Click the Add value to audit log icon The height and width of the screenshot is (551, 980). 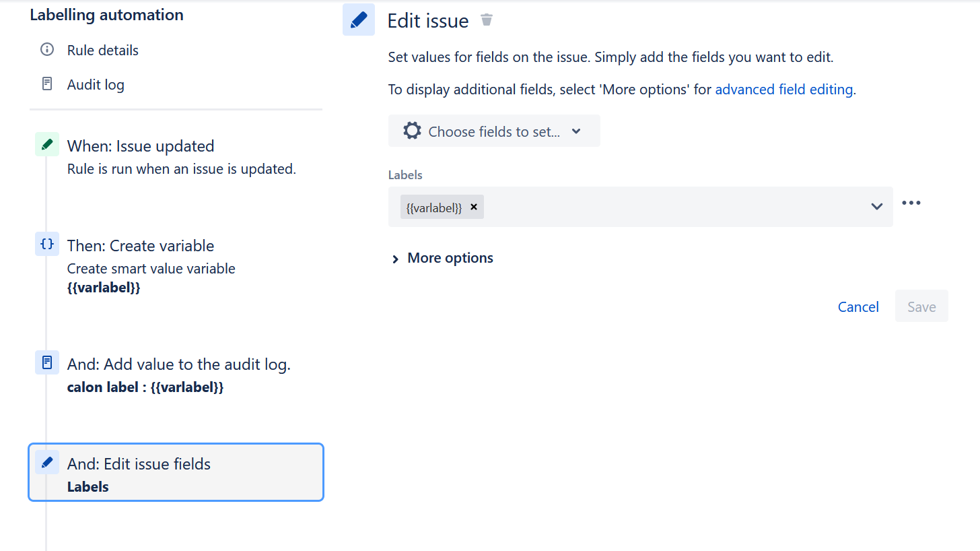coord(47,362)
